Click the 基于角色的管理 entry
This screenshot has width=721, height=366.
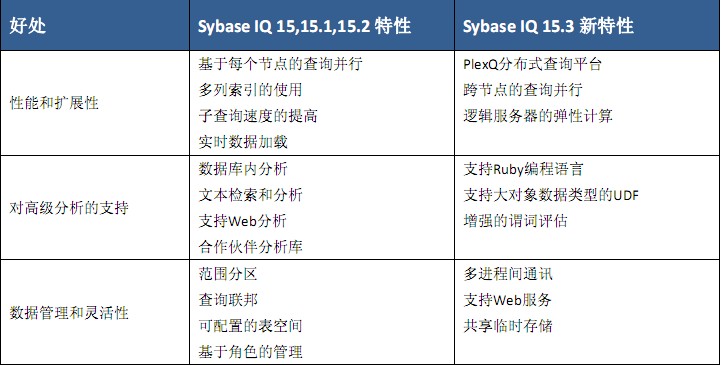[251, 352]
